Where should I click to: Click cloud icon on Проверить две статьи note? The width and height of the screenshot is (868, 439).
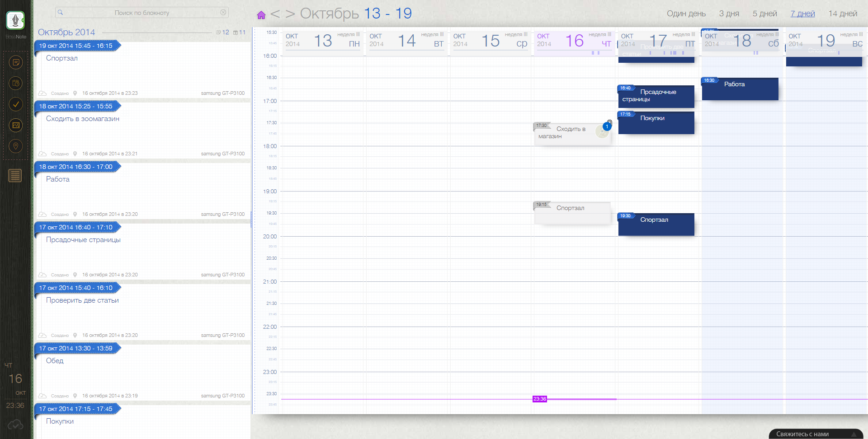pyautogui.click(x=42, y=335)
